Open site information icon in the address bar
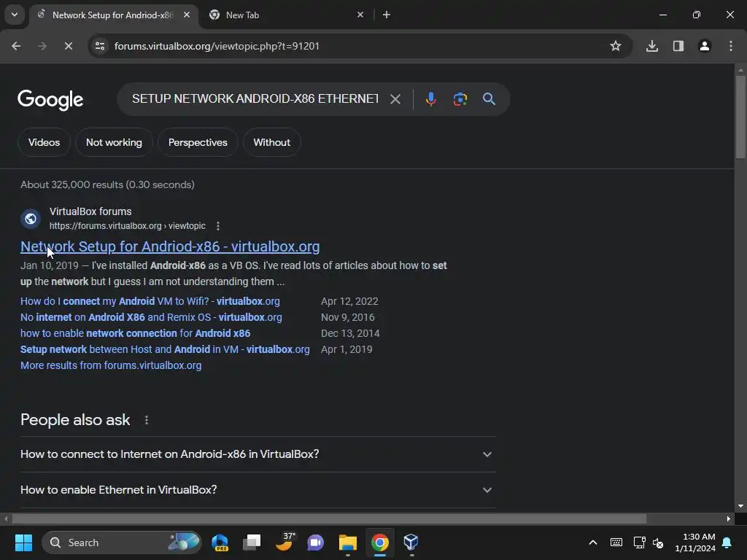Screen dimensions: 747x560 100,46
